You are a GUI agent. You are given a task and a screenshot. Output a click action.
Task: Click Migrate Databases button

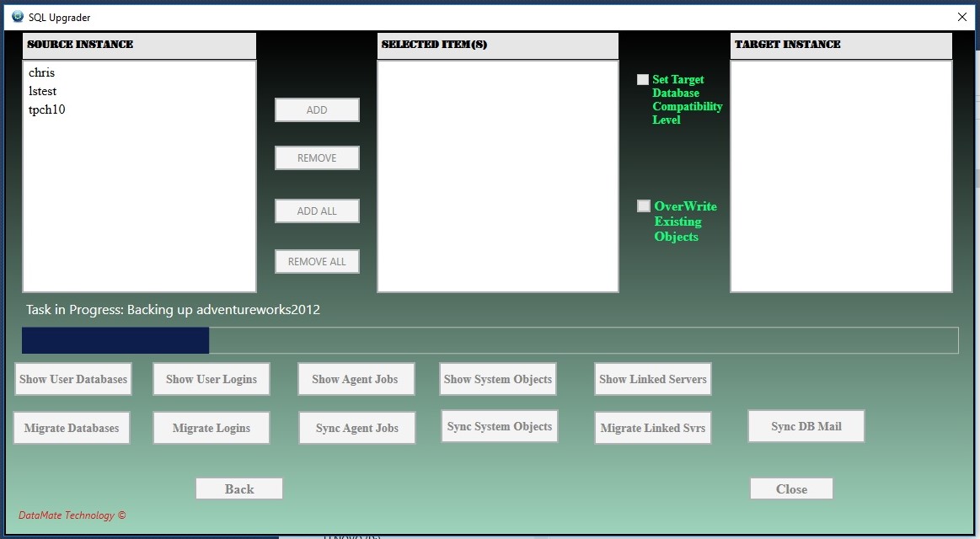coord(72,428)
